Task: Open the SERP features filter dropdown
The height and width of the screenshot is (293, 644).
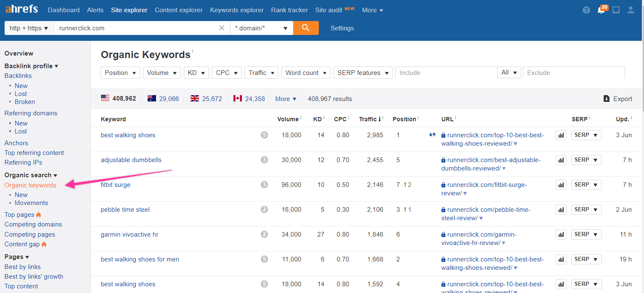Action: (x=363, y=73)
